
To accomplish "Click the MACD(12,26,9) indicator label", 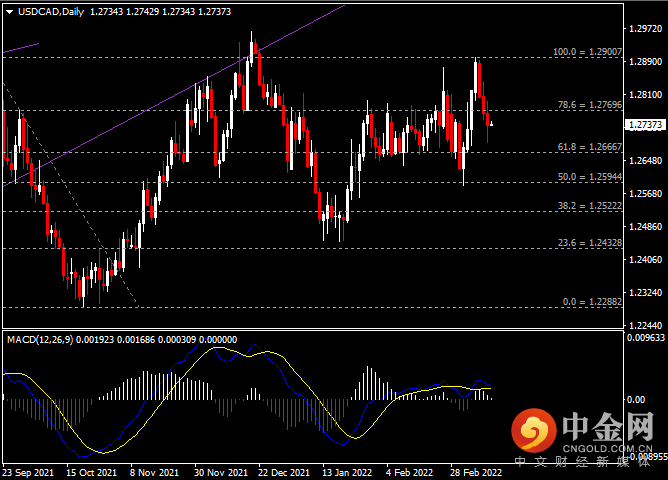I will pos(40,339).
